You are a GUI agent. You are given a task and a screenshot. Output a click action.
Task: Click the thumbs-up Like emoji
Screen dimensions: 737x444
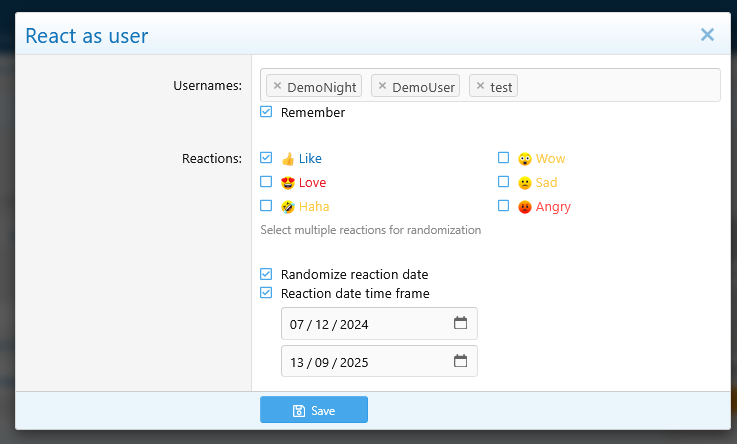(288, 159)
